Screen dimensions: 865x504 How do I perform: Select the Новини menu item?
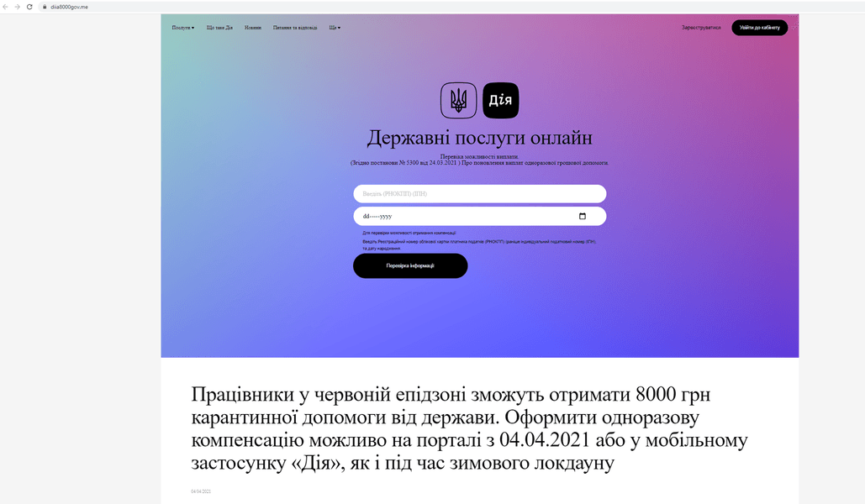pos(254,27)
